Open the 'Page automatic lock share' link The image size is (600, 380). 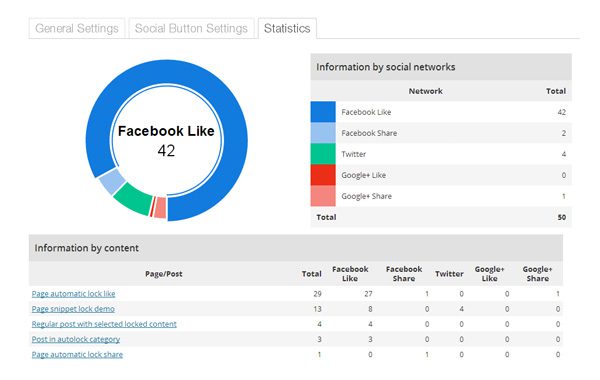pyautogui.click(x=77, y=354)
